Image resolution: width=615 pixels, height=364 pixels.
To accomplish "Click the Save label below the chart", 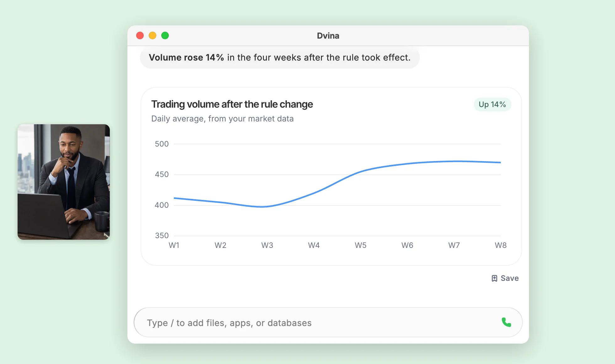I will (x=510, y=278).
